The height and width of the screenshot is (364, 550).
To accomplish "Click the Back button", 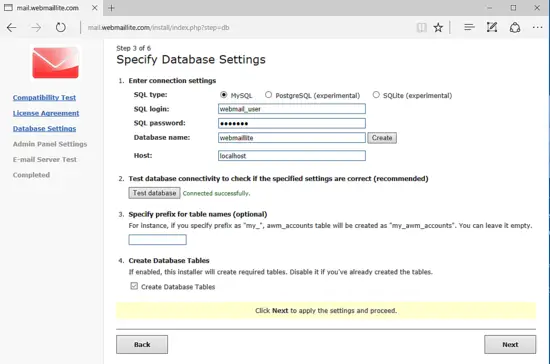I will click(x=142, y=344).
